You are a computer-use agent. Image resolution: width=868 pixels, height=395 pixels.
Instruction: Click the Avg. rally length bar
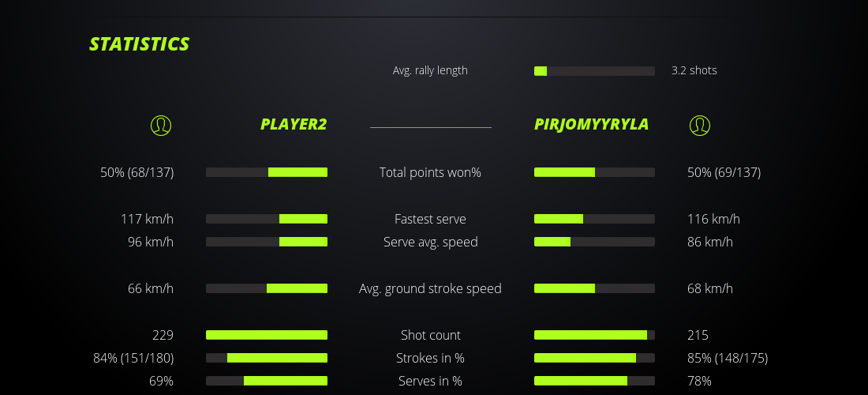click(594, 71)
